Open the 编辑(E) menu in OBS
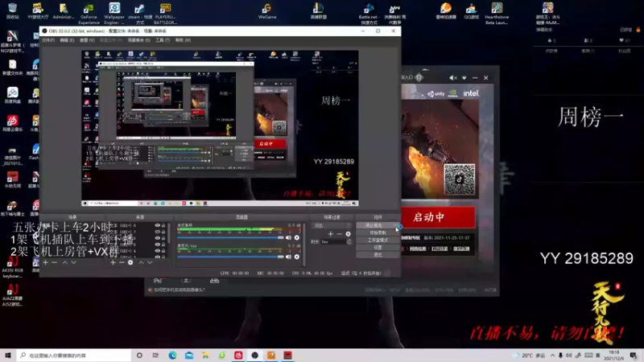This screenshot has height=362, width=644. coord(67,40)
